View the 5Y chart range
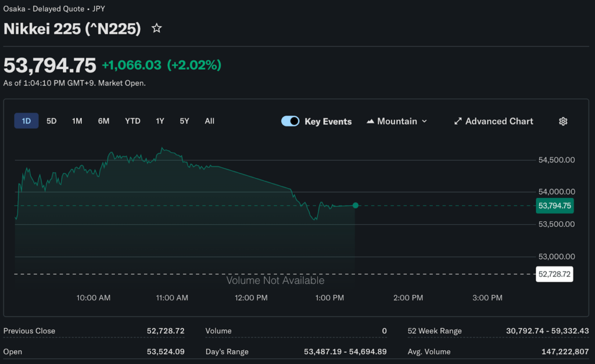 tap(184, 121)
